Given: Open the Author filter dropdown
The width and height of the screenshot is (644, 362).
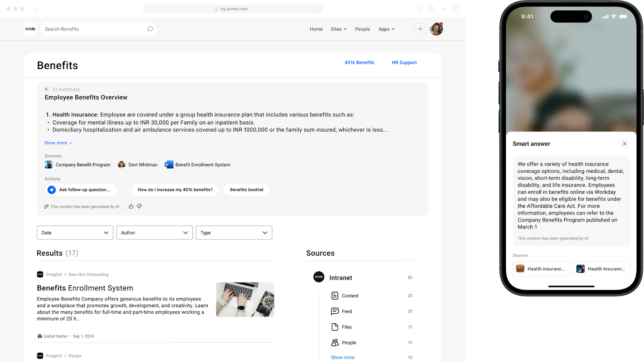Looking at the screenshot, I should click(155, 233).
